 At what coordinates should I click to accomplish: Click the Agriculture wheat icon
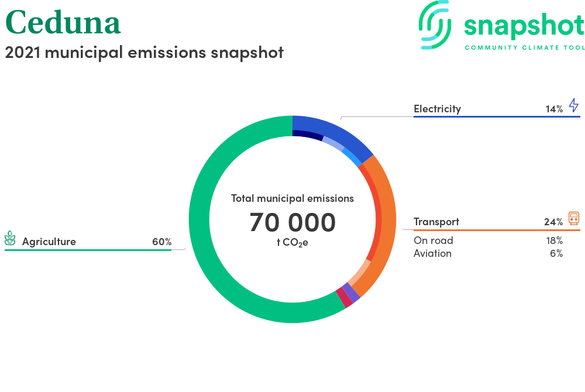coord(10,238)
